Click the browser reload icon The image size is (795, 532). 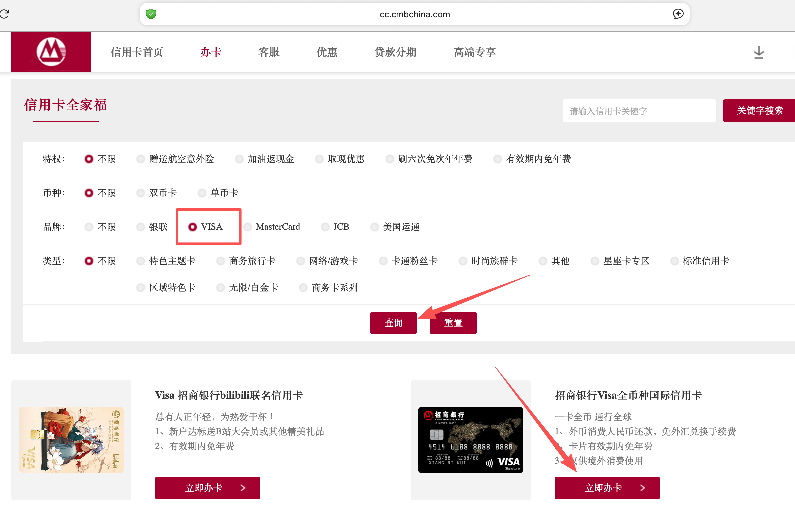coord(4,14)
